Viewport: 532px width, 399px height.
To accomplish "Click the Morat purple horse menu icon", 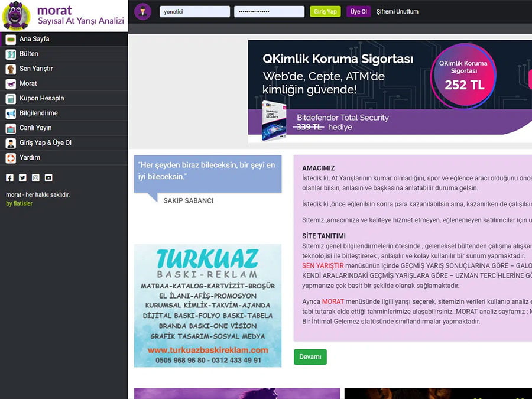I will [11, 84].
